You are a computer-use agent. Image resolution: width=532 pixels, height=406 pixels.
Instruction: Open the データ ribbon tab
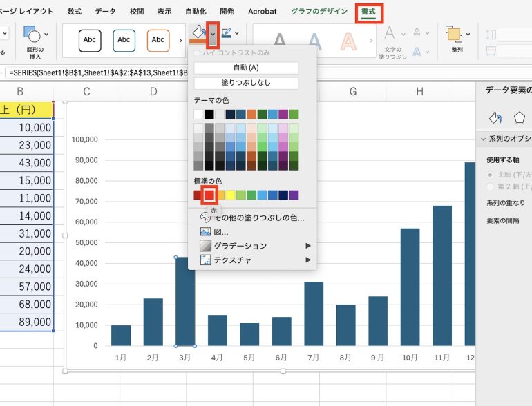pos(106,12)
